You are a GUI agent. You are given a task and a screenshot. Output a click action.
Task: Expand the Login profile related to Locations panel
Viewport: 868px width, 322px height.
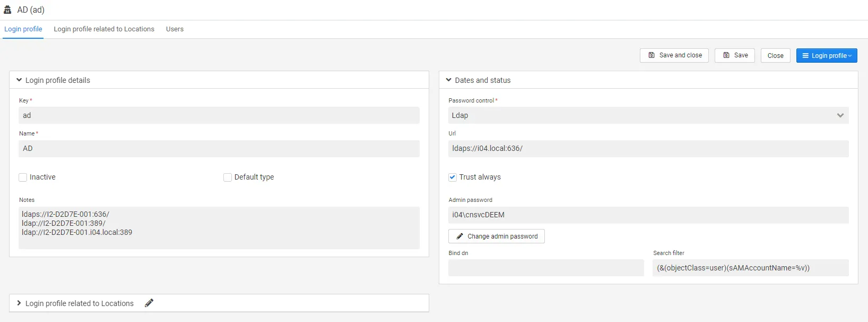click(x=19, y=303)
